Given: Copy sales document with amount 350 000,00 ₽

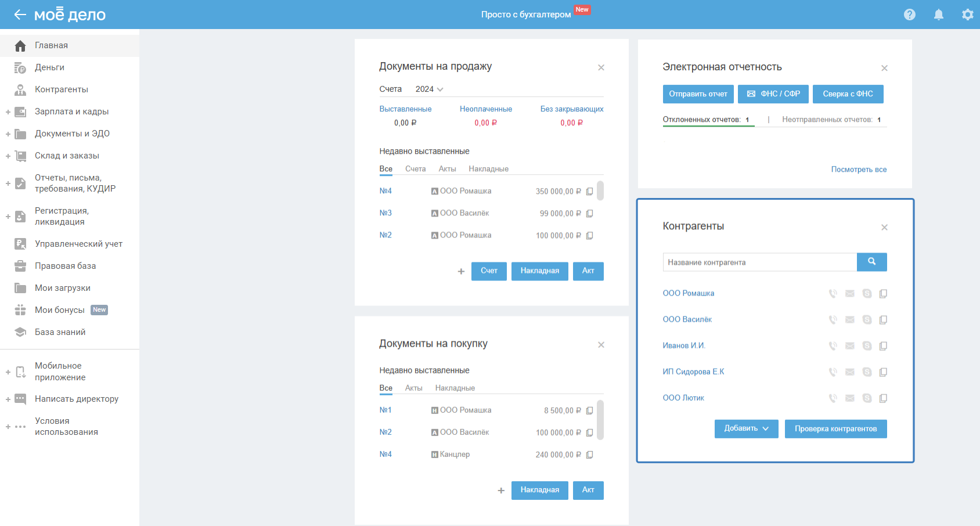Looking at the screenshot, I should point(589,192).
